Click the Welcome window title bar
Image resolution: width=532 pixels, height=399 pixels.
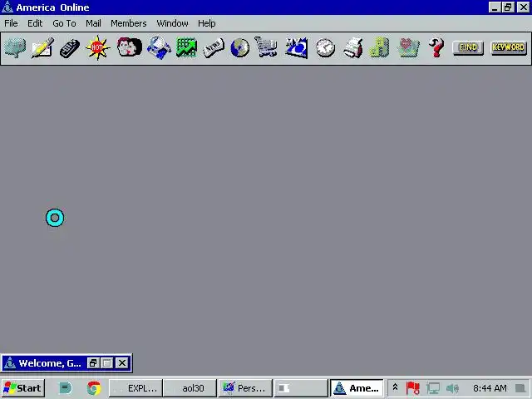50,363
